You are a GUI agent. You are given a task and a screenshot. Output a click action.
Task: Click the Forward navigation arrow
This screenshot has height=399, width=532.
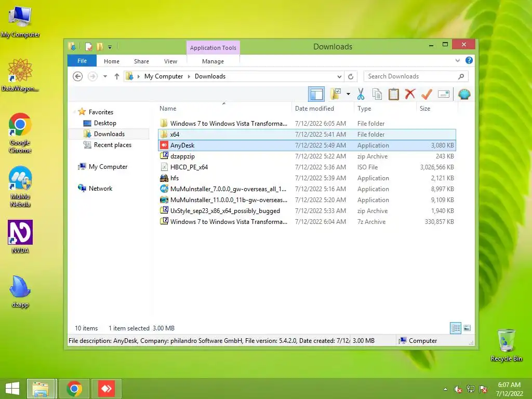[92, 76]
